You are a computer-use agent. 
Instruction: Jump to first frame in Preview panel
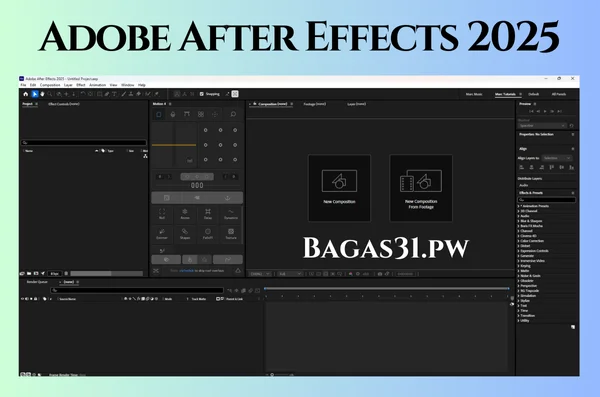(531, 111)
